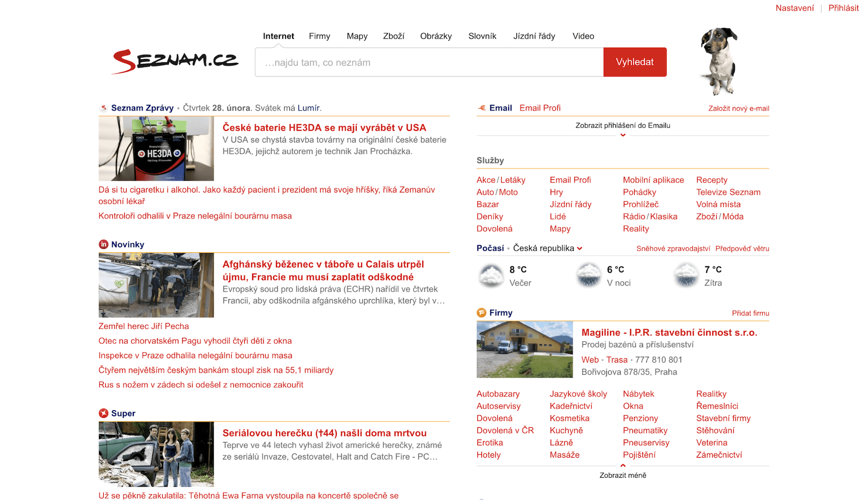Click the evening weather cloud icon

pyautogui.click(x=491, y=276)
